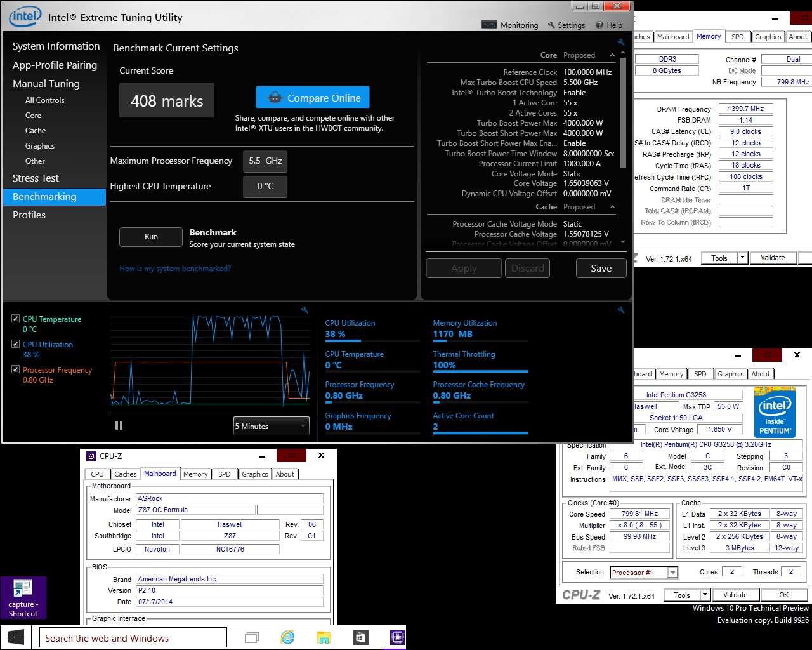Open Tools dropdown arrow in CPU window of CPU-Z
The height and width of the screenshot is (650, 812).
pos(705,595)
